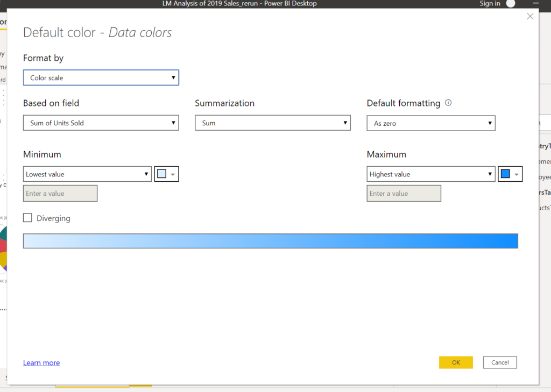Click the arrow next to Maximum color swatch
This screenshot has width=551, height=392.
tap(517, 174)
